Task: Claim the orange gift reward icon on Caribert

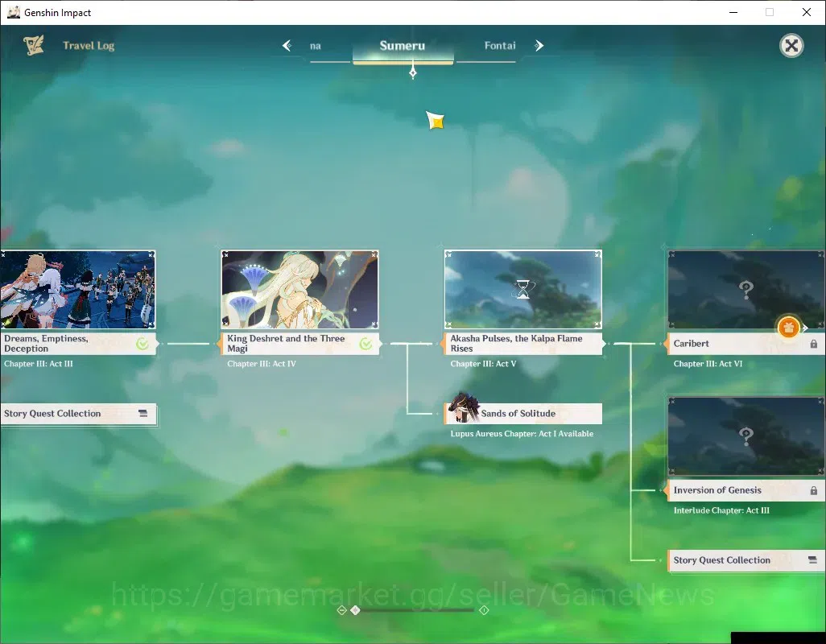Action: coord(789,328)
